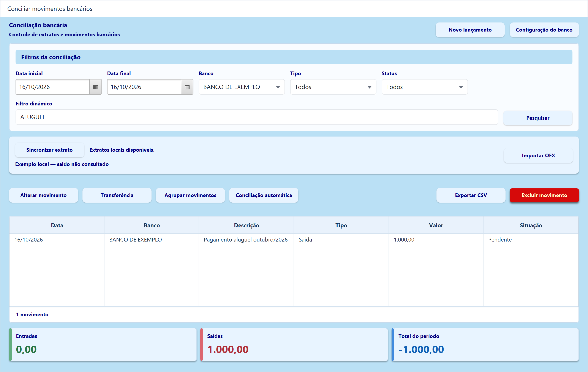The image size is (588, 372).
Task: Click the Transferência button
Action: 117,195
